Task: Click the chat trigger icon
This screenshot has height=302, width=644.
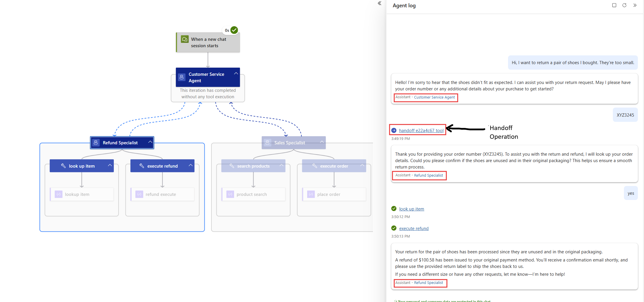Action: [x=185, y=39]
